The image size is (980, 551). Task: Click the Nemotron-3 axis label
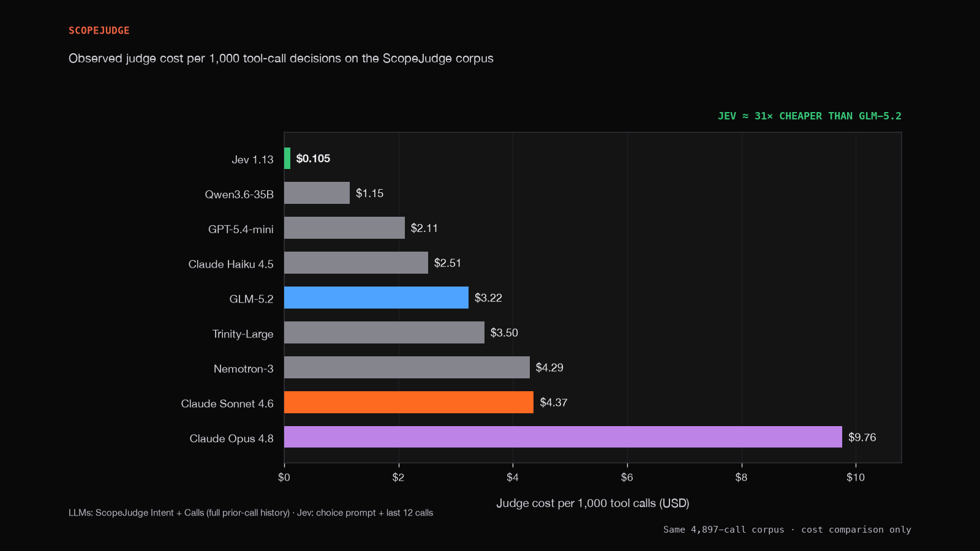coord(243,369)
